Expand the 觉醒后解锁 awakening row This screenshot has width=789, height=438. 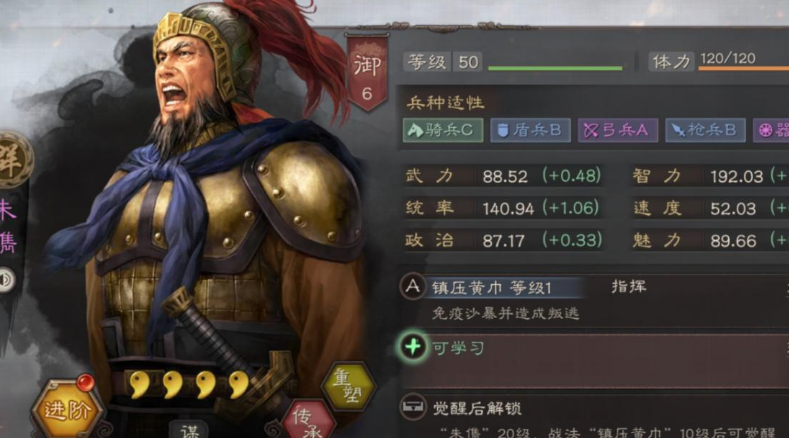[x=594, y=415]
